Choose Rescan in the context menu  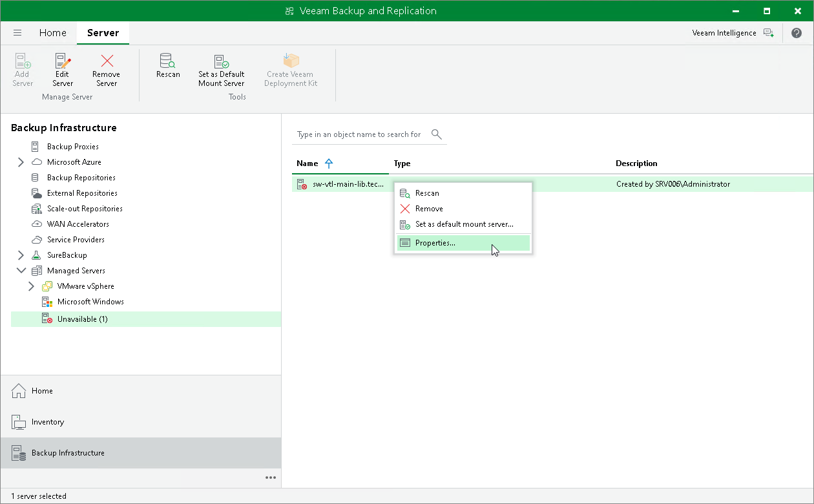(x=463, y=193)
